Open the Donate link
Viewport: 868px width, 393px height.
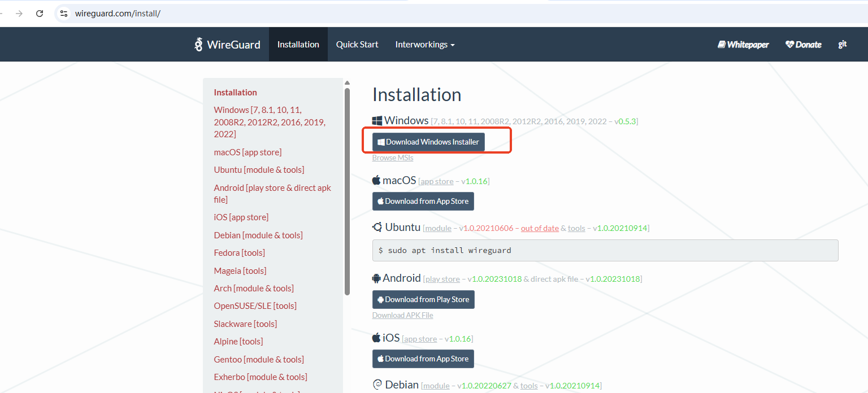pyautogui.click(x=804, y=45)
